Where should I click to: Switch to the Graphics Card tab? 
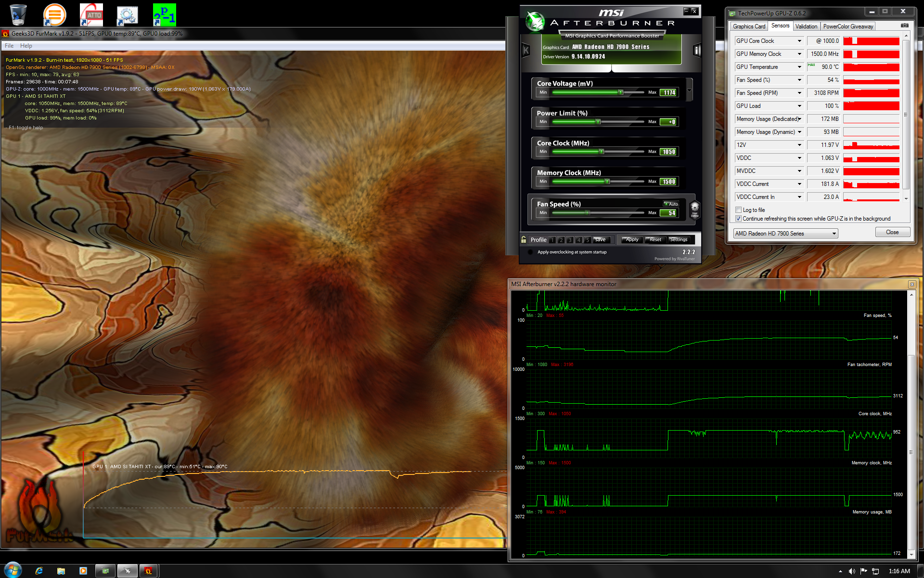(x=749, y=26)
